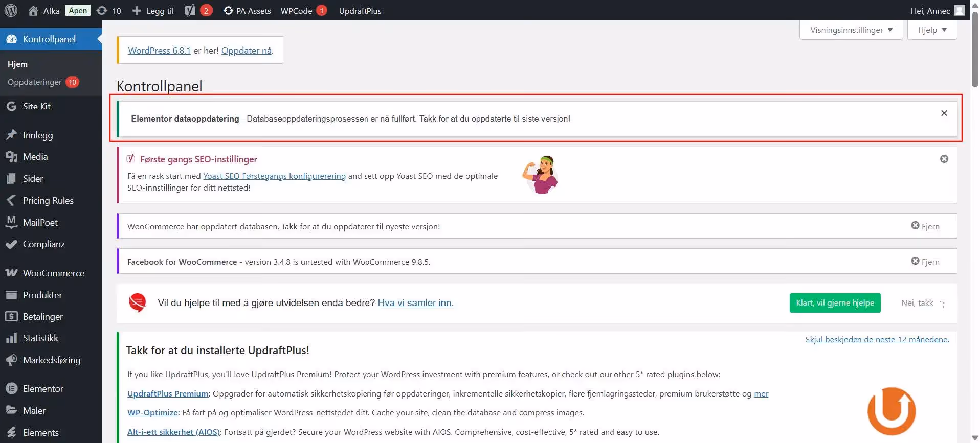Click the UpdraftPlus orange logo
This screenshot has width=980, height=443.
click(892, 411)
